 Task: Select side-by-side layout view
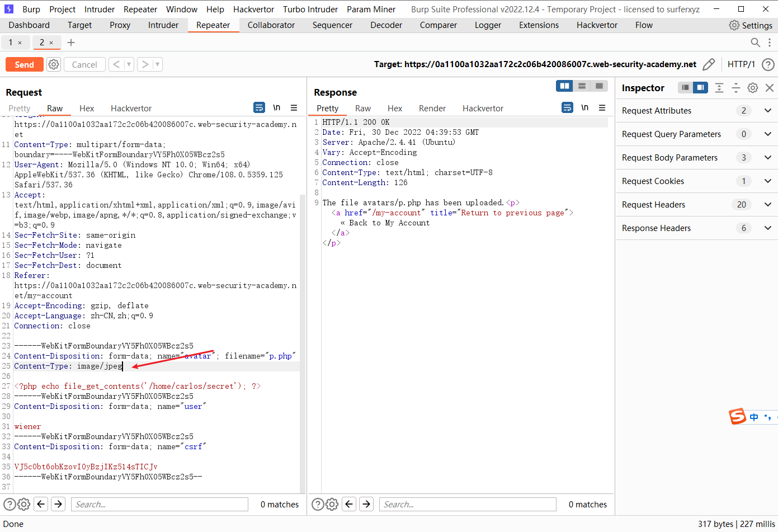pos(565,86)
